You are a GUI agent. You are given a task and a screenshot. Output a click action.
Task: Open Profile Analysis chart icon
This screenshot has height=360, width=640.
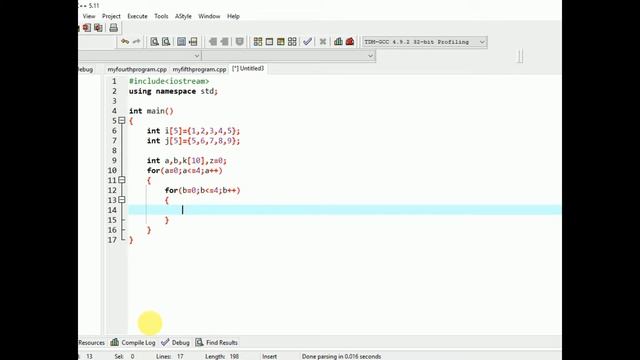[x=338, y=42]
